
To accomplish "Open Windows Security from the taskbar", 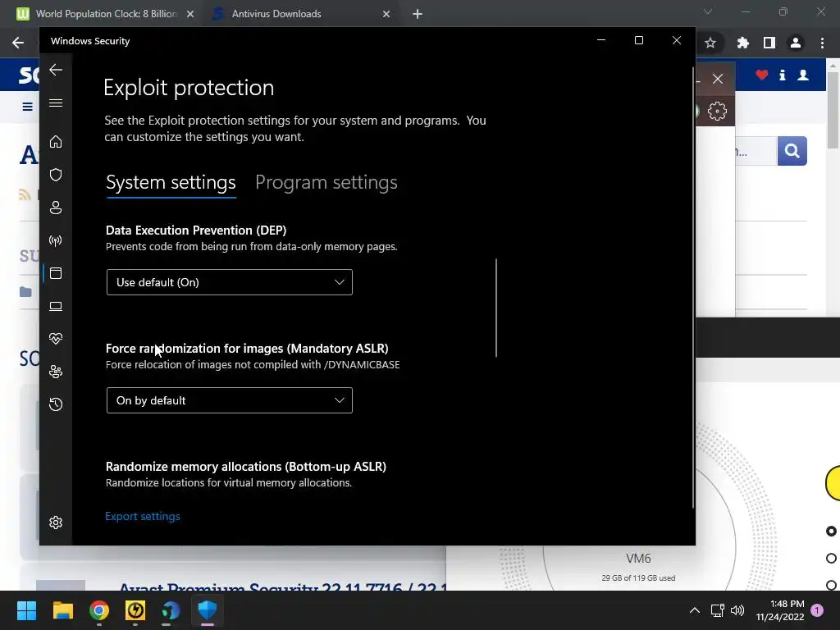I will (x=208, y=610).
